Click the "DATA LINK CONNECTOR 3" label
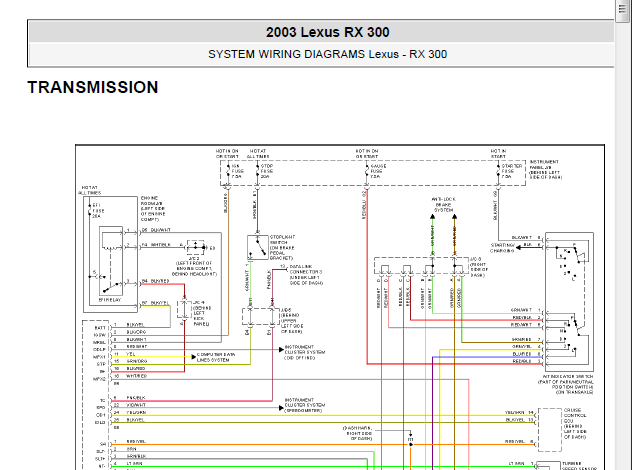The width and height of the screenshot is (632, 470). coord(306,275)
